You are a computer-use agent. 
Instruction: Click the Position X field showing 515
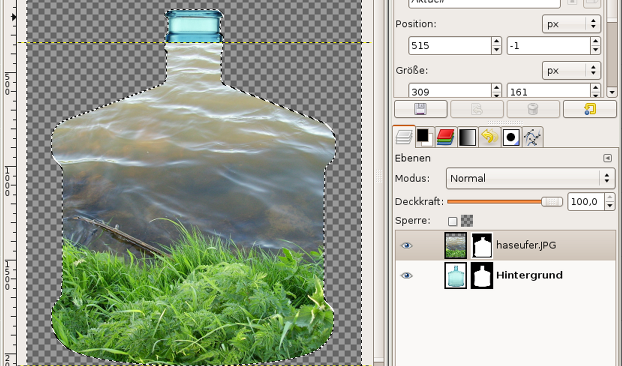pos(450,46)
